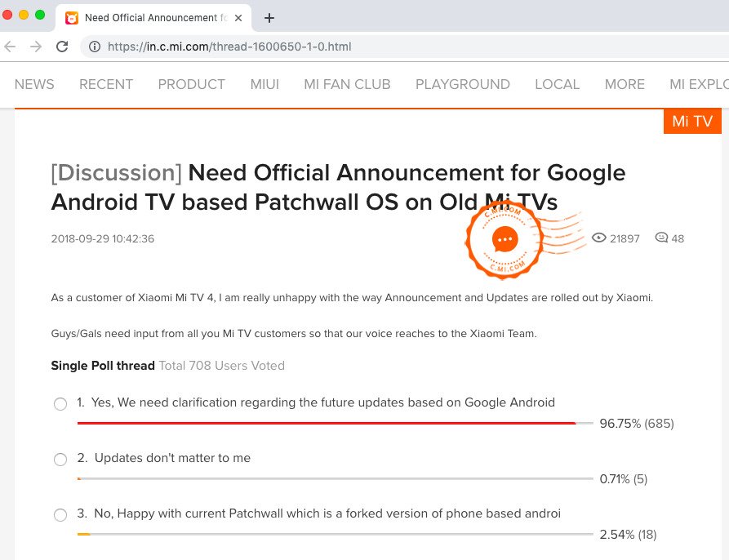Open a new tab with plus icon
This screenshot has height=560, width=729.
pos(269,18)
